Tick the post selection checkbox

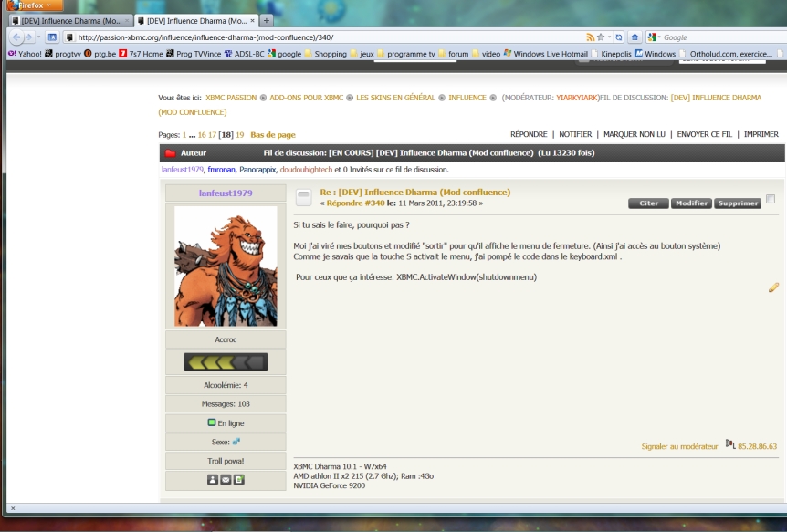[x=771, y=199]
